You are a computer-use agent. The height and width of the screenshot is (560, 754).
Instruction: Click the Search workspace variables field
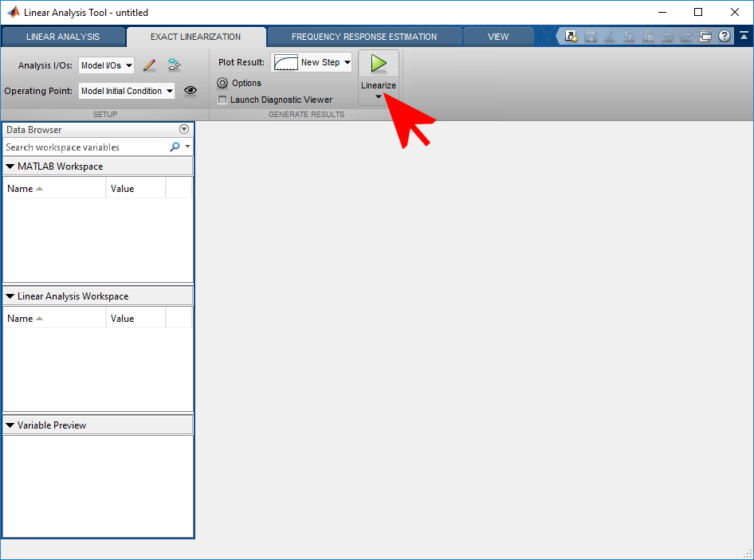coord(85,147)
